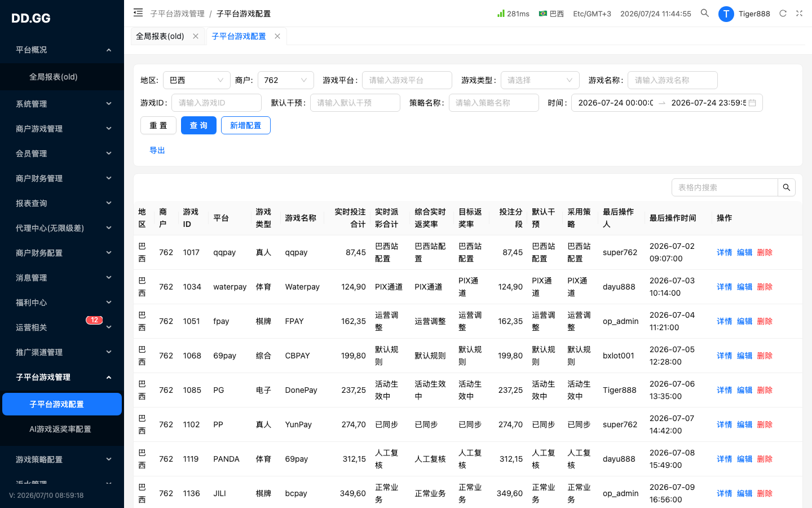Expand the 代理中心(无限级差) menu
This screenshot has width=812, height=508.
pyautogui.click(x=62, y=228)
